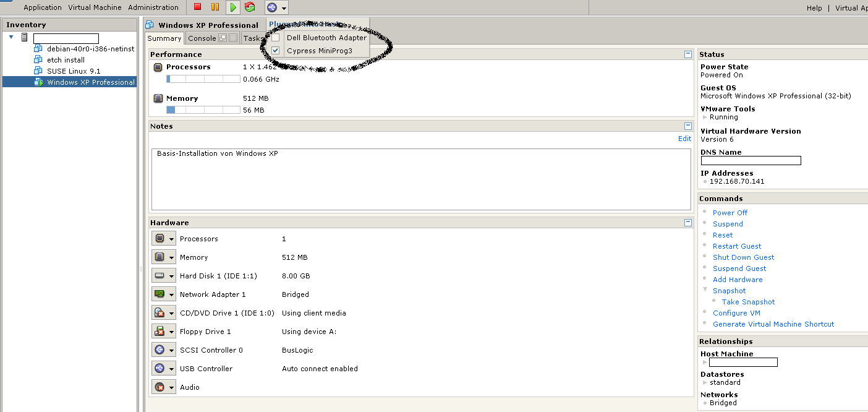
Task: Click the Take Snapshot link
Action: click(x=748, y=302)
